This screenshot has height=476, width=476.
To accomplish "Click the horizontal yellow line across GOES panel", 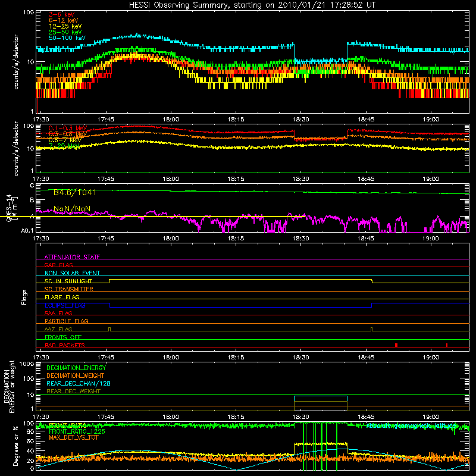I will tap(152, 217).
